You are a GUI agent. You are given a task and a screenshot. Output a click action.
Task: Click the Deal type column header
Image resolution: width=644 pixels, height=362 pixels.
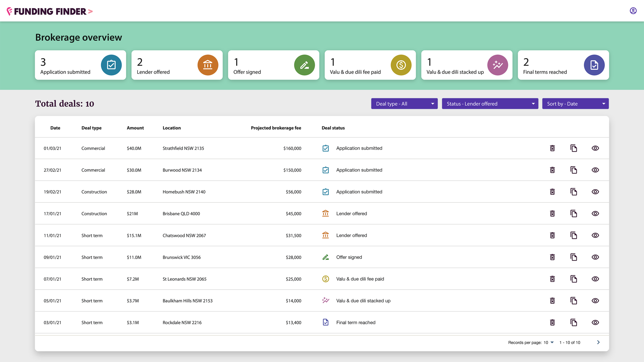tap(91, 128)
